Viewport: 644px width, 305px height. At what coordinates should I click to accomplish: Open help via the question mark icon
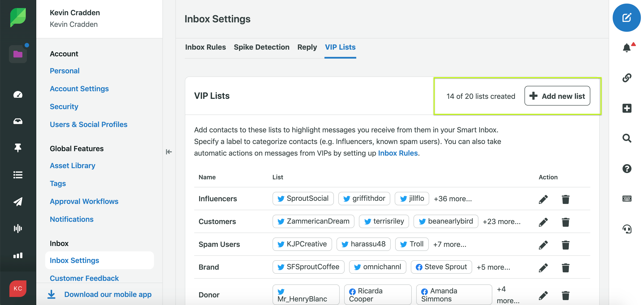(x=627, y=169)
